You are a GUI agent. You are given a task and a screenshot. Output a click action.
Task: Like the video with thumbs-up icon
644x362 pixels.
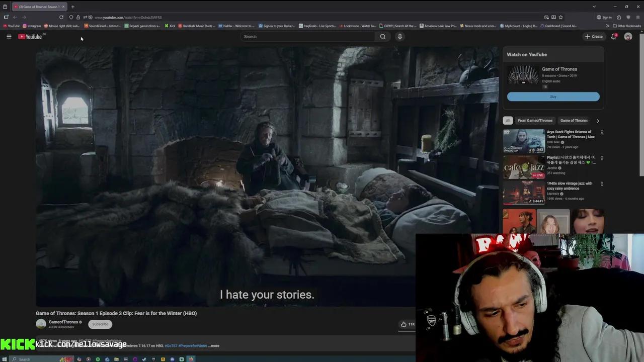coord(404,324)
